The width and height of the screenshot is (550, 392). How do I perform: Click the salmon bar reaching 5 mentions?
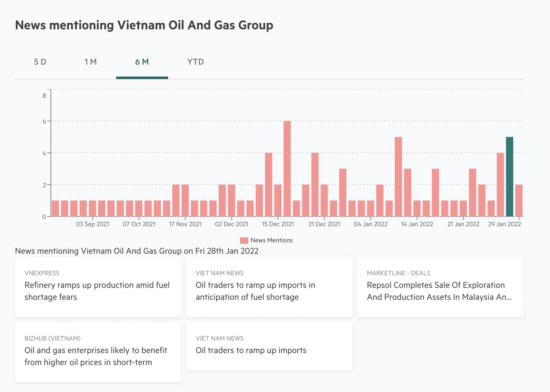point(398,177)
